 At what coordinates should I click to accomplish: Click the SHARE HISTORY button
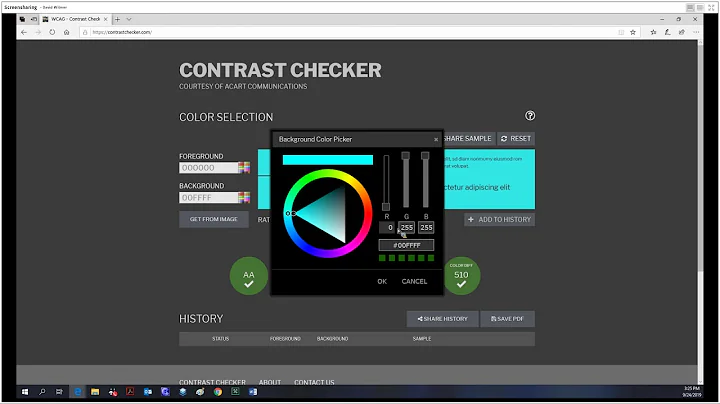[443, 319]
